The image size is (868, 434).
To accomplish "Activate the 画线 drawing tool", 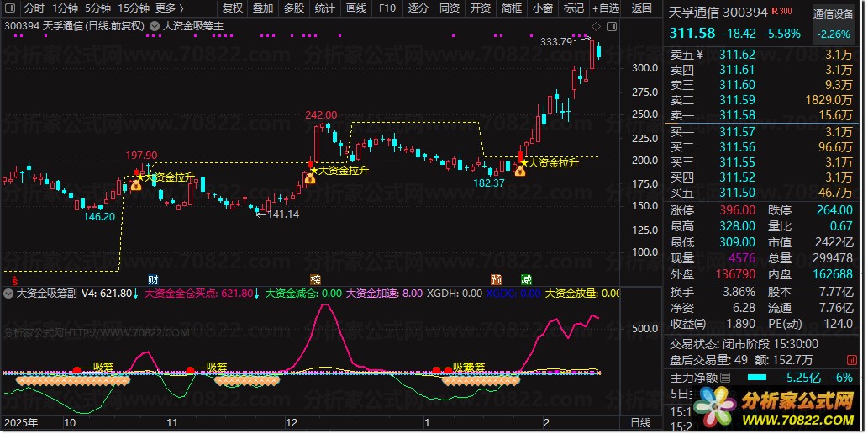I will coord(356,8).
